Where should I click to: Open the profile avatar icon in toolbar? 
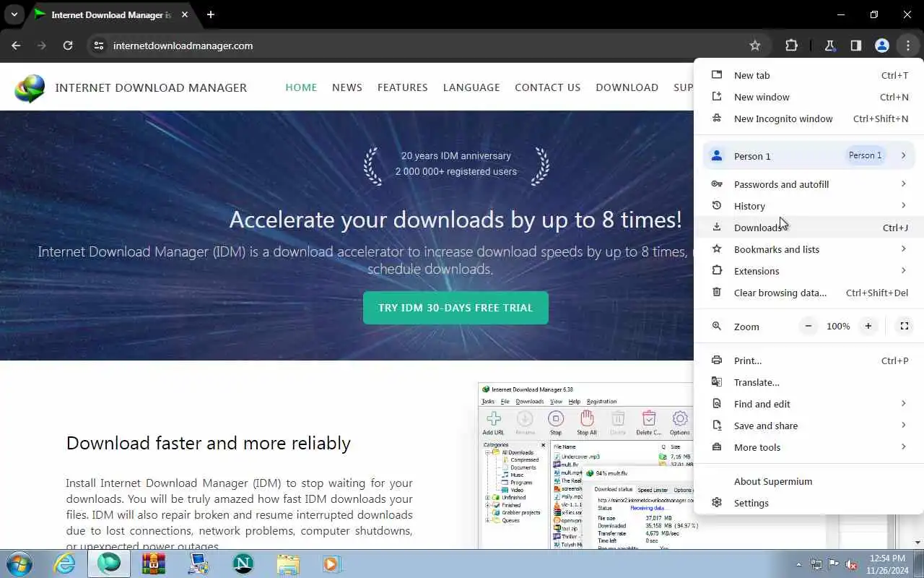pos(881,46)
